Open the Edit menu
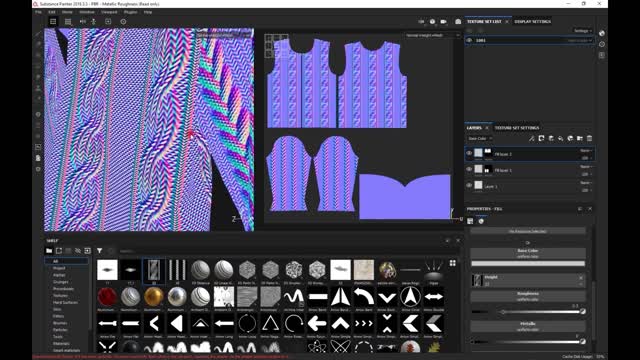Screen dimensions: 640x360 [52, 12]
